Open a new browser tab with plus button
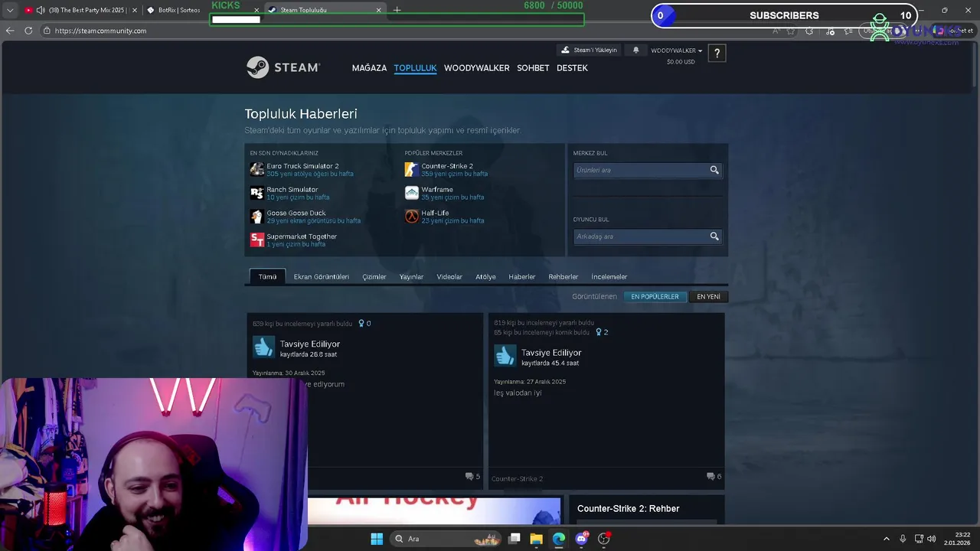The image size is (980, 551). (x=397, y=10)
